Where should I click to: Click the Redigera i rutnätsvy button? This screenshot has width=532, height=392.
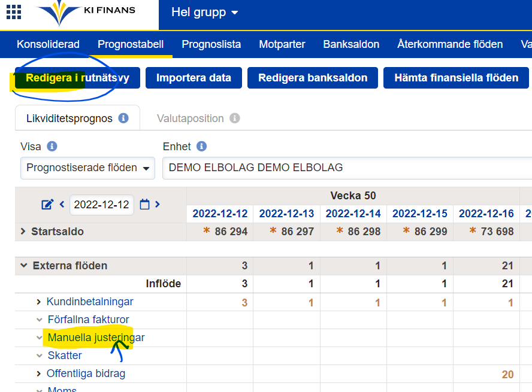click(x=77, y=78)
